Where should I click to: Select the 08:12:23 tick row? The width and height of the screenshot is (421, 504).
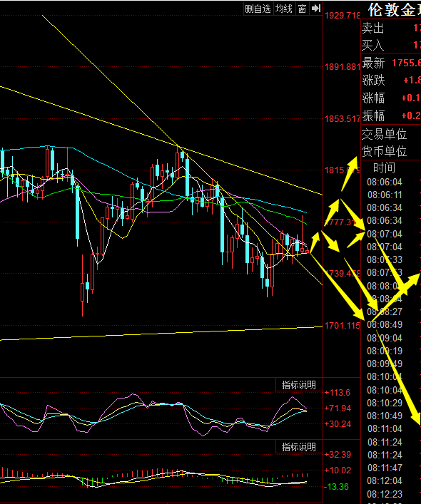pyautogui.click(x=385, y=494)
